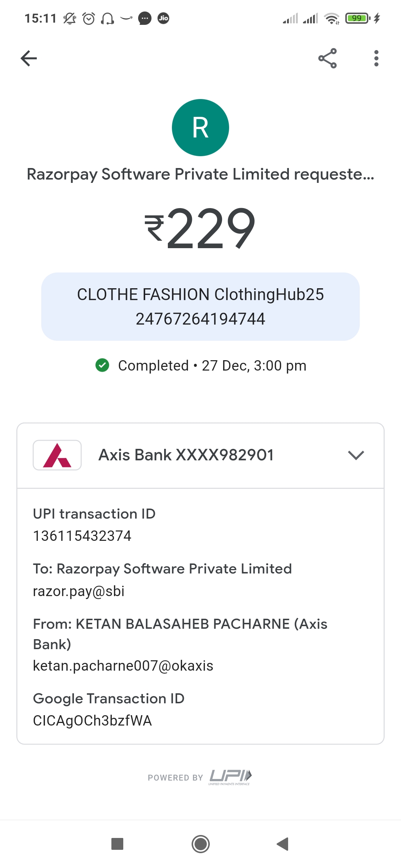Tap the Powered by UPI logo
This screenshot has height=868, width=401.
[230, 777]
